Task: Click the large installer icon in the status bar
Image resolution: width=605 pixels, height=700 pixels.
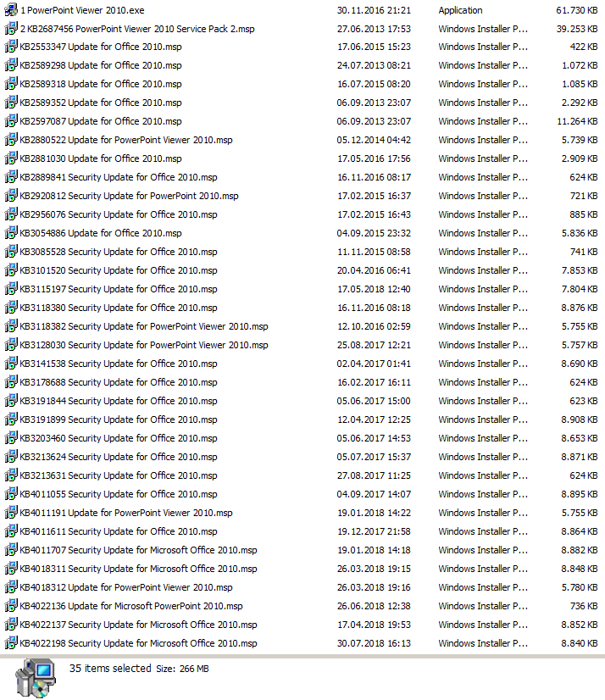Action: click(32, 678)
